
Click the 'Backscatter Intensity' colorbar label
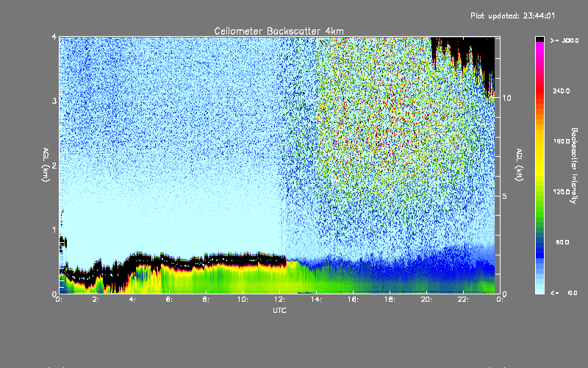tap(574, 166)
